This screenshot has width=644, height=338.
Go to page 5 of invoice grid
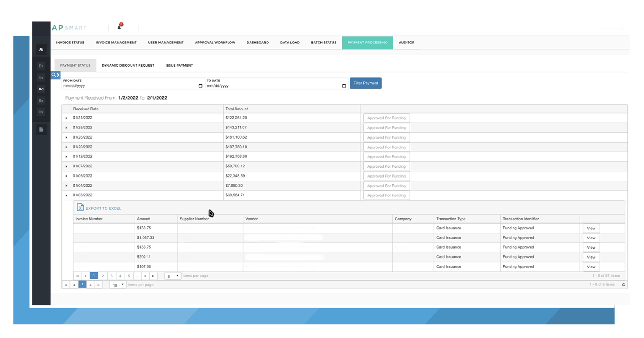(x=129, y=276)
